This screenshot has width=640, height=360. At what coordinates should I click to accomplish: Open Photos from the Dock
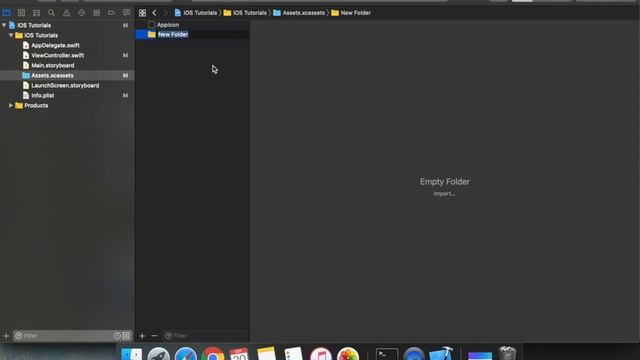(348, 354)
